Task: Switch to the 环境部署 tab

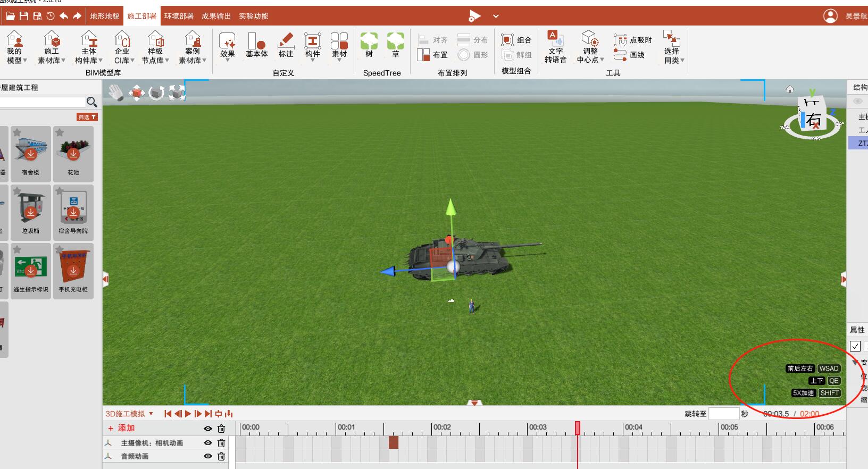Action: 179,16
